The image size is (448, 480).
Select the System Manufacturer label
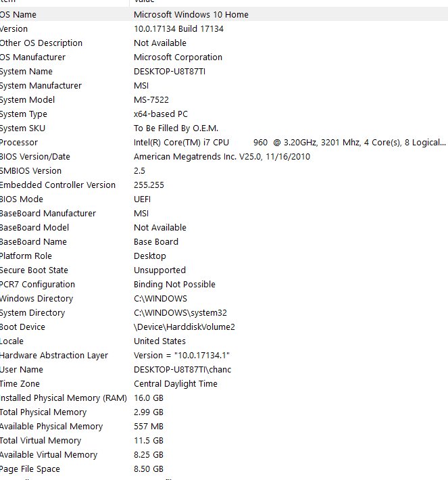tap(41, 86)
